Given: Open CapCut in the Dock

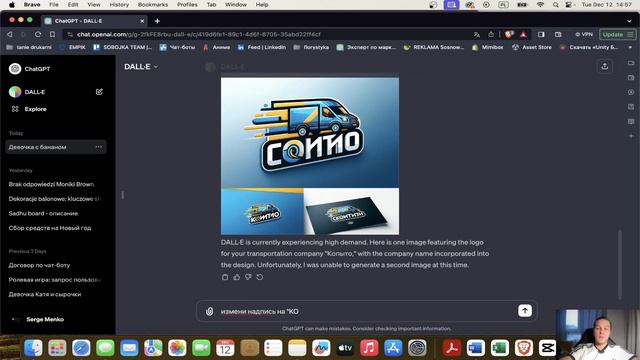Looking at the screenshot, I should [547, 348].
